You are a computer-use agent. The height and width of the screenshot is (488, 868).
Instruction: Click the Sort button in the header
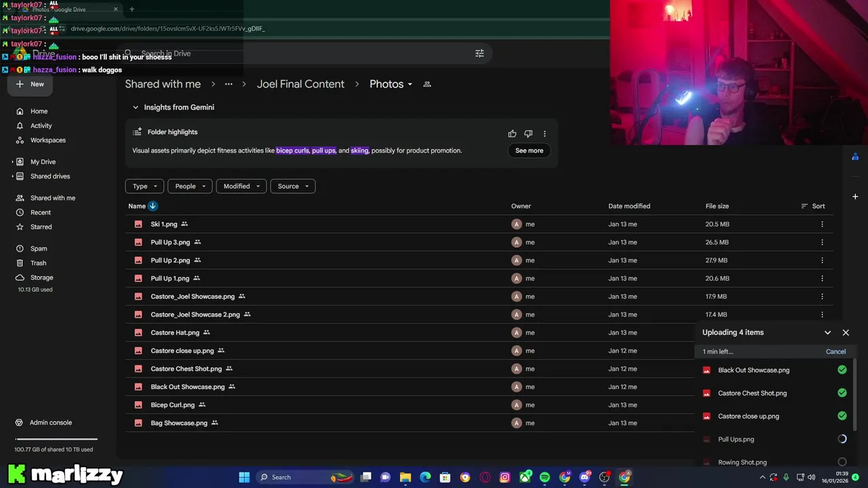click(812, 206)
